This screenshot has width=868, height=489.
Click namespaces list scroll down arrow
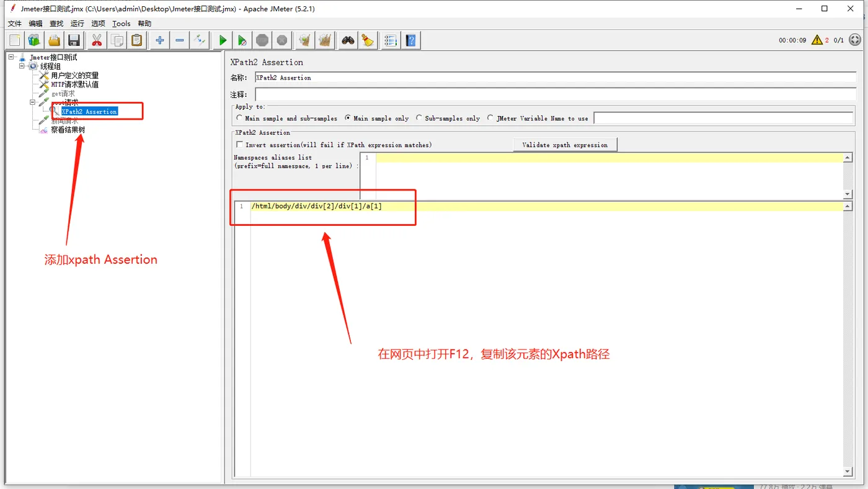pyautogui.click(x=848, y=194)
